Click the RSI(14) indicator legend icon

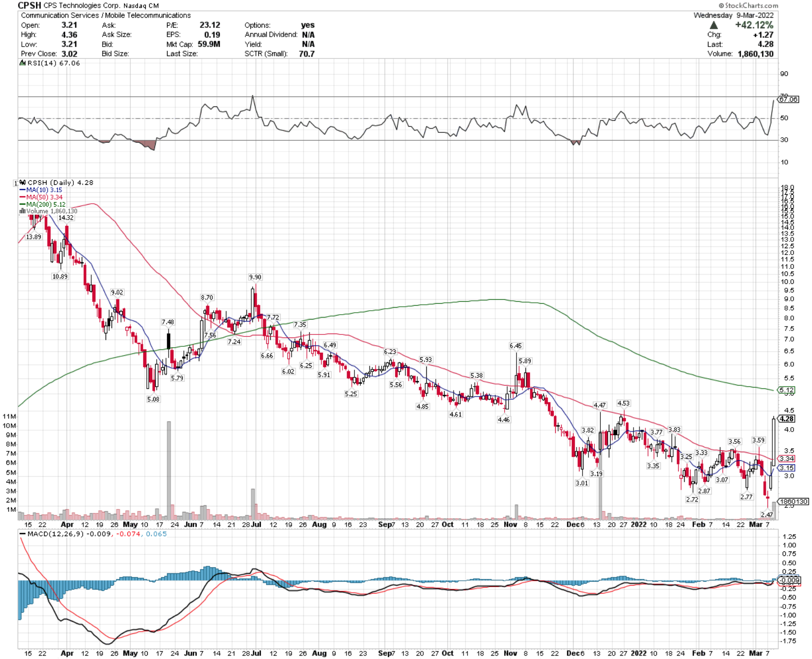coord(22,63)
